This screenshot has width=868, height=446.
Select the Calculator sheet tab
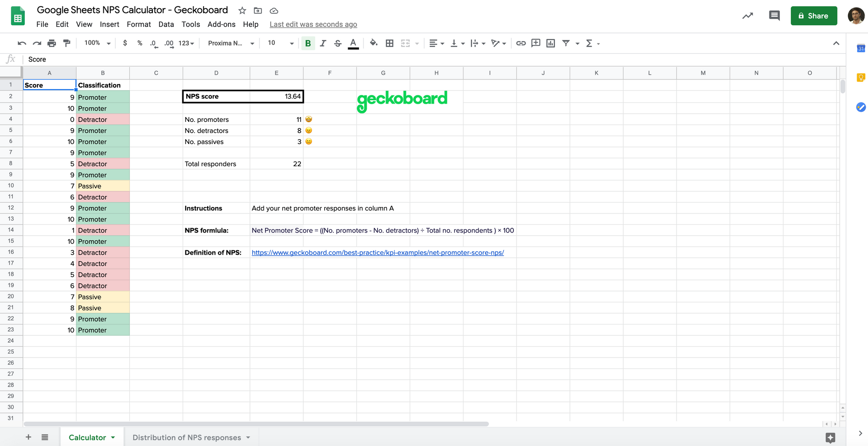click(x=92, y=437)
